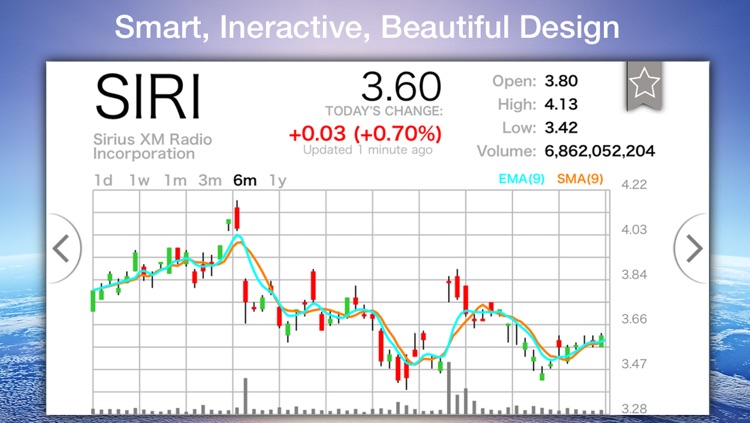Tap the star bookmark favorite icon

point(644,85)
